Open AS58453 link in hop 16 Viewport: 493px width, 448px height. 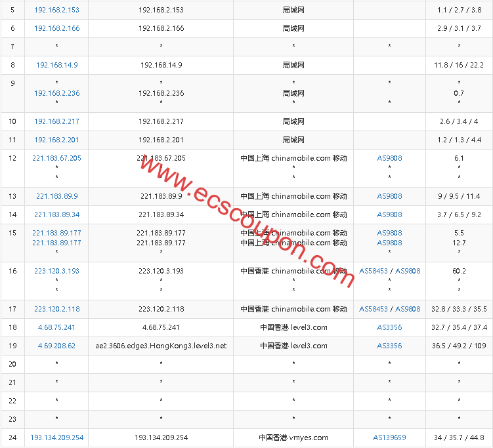374,271
